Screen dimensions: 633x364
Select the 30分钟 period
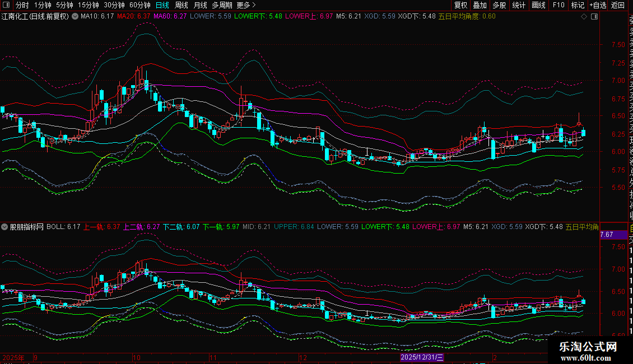tap(114, 5)
